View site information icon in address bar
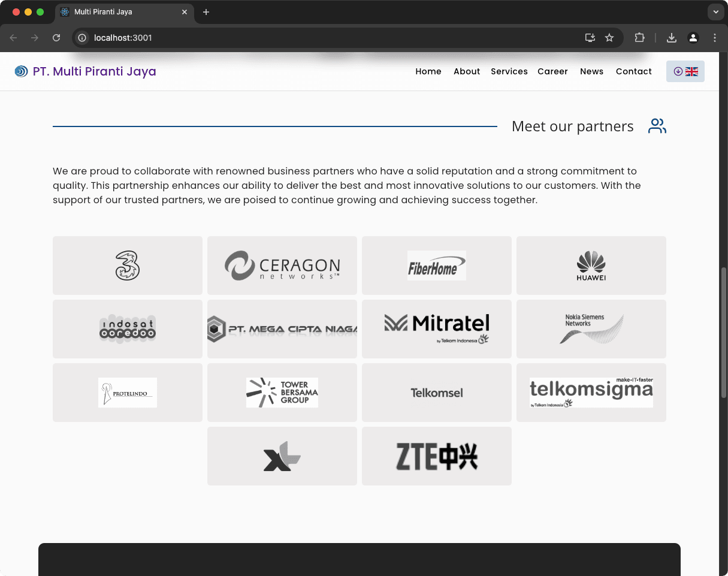Viewport: 728px width, 576px height. (83, 38)
